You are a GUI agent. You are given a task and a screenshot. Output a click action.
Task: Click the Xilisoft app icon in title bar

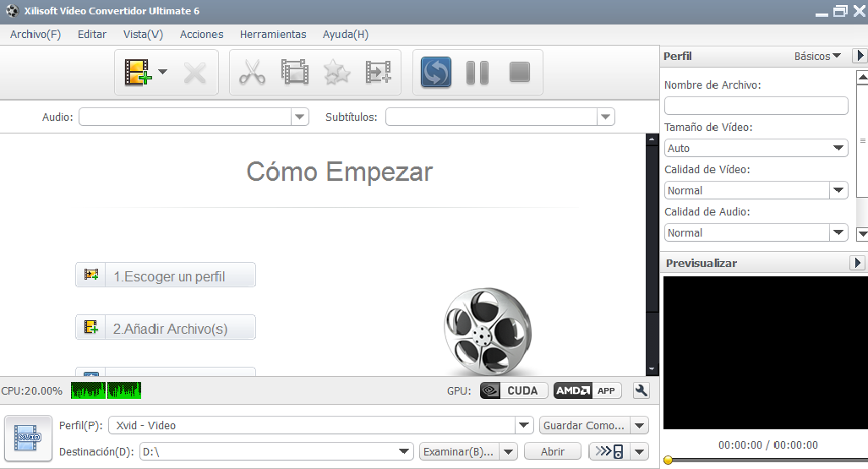point(12,10)
